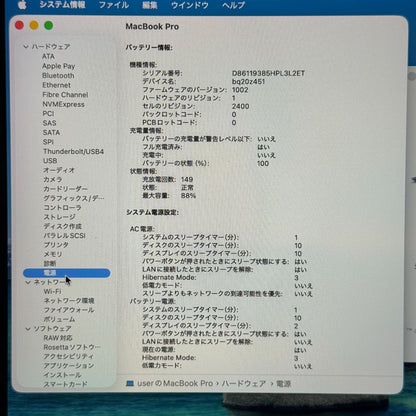The image size is (416, 416).
Task: Select Wi-Fi in the sidebar
Action: pos(52,291)
